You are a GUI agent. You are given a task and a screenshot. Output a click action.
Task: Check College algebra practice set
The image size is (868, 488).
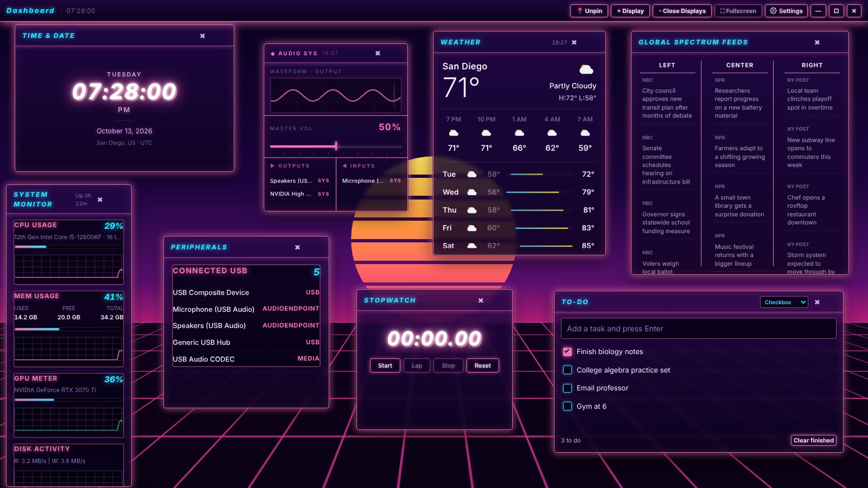[567, 370]
